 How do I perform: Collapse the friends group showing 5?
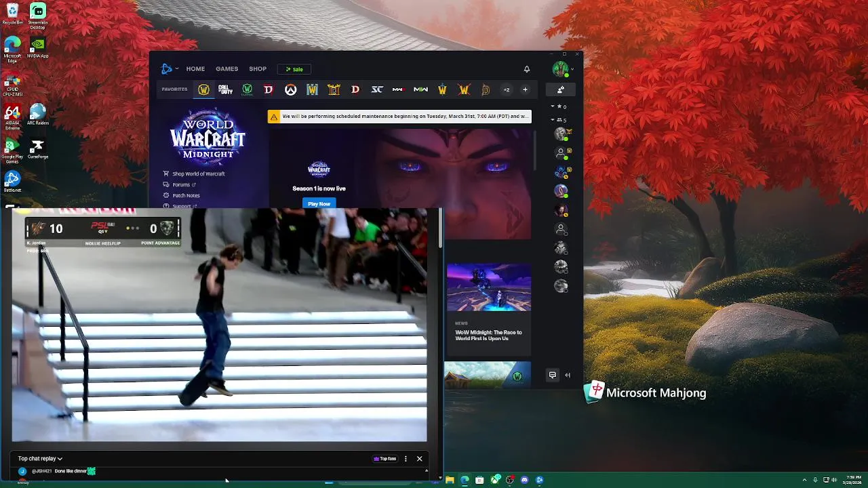559,120
